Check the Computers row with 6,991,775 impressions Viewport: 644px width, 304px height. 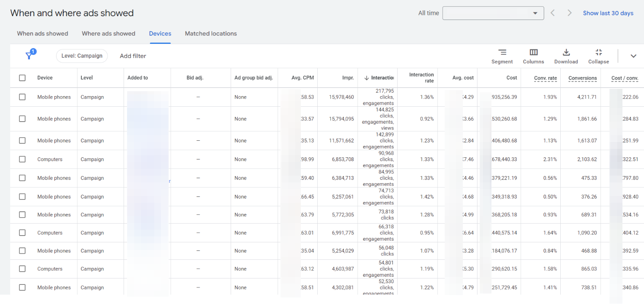tap(22, 233)
